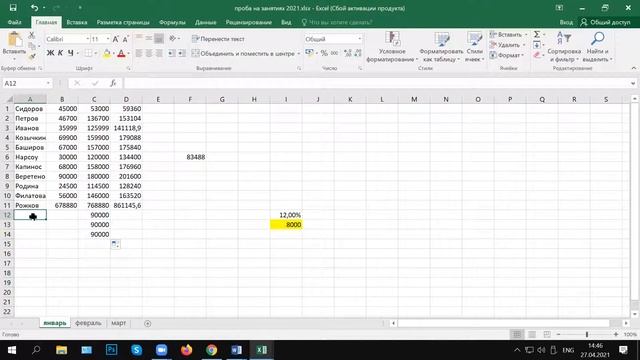Click the text orientation icon

(173, 39)
